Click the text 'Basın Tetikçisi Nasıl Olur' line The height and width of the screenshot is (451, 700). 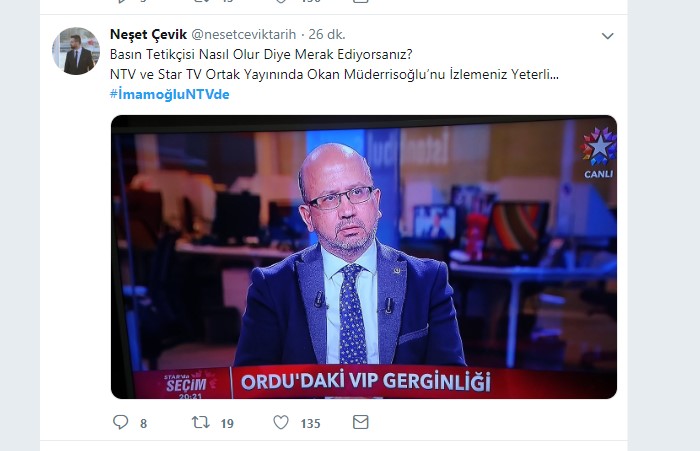(x=261, y=54)
